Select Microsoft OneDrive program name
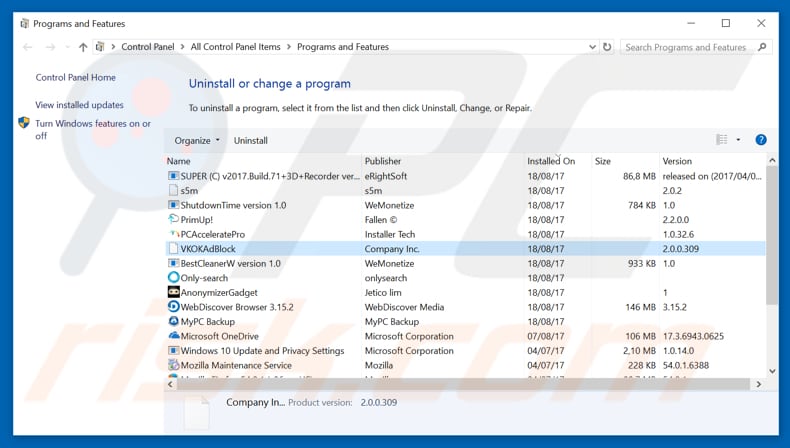790x448 pixels. pyautogui.click(x=219, y=336)
